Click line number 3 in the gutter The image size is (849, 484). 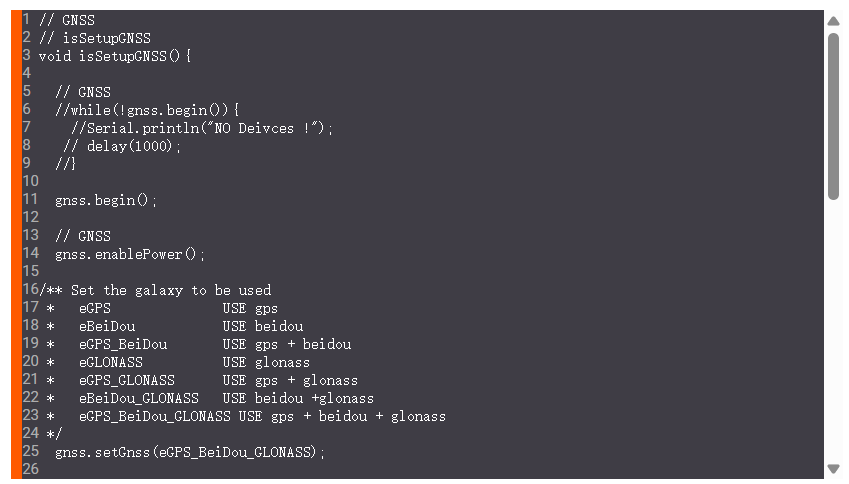(27, 55)
